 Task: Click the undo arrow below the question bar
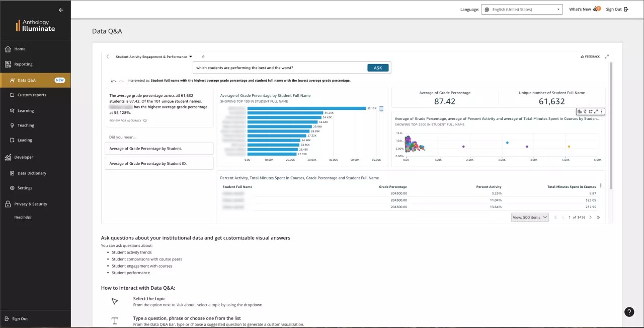tap(113, 81)
